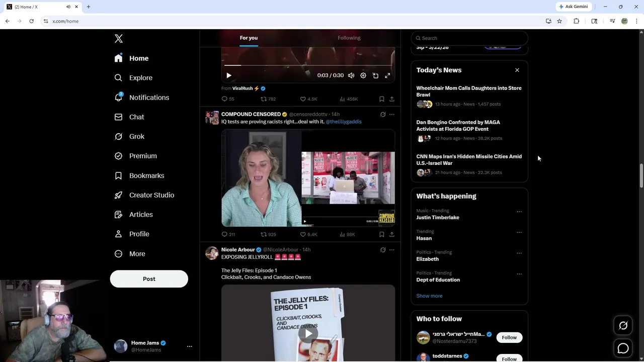The image size is (644, 362).
Task: View analytics of post with 98K views
Action: click(347, 234)
